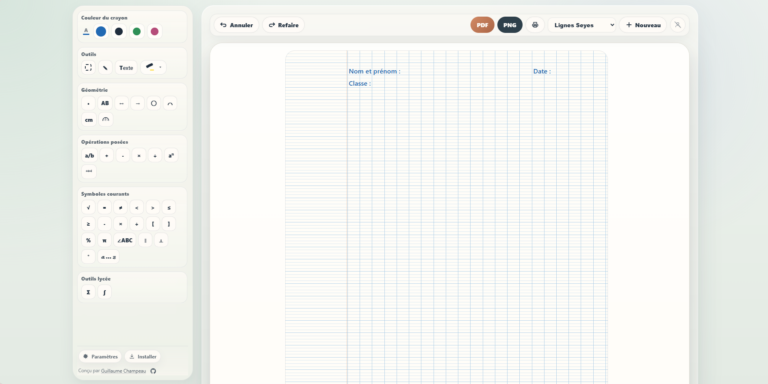Pick the pencil drawing tool
Screen dimensions: 768x384
[105, 68]
